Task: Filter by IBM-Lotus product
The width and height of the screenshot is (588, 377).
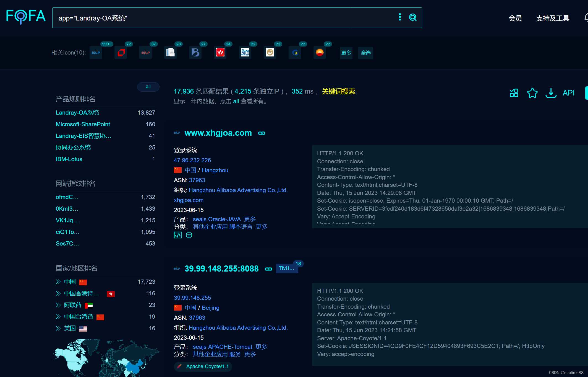Action: point(69,159)
